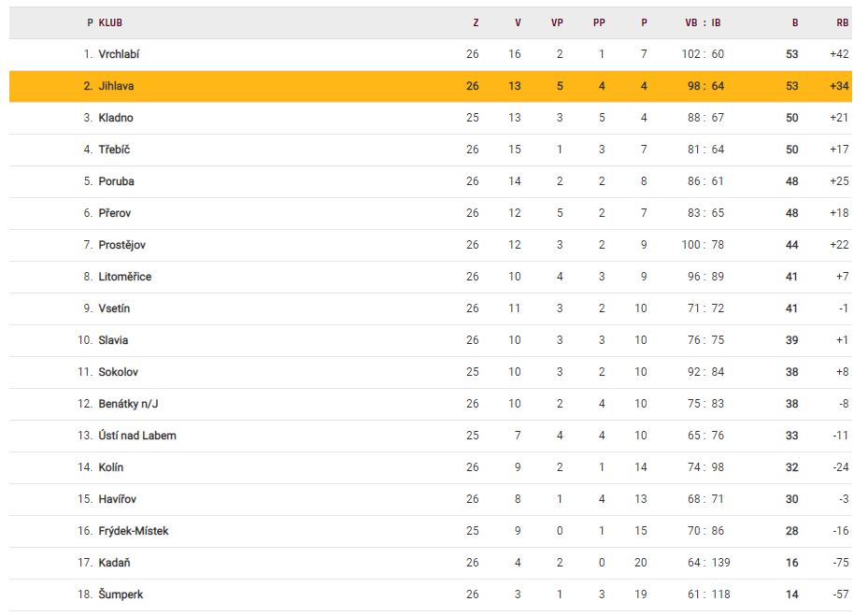Click the Vrchlabí club name
The width and height of the screenshot is (868, 616).
tap(119, 54)
